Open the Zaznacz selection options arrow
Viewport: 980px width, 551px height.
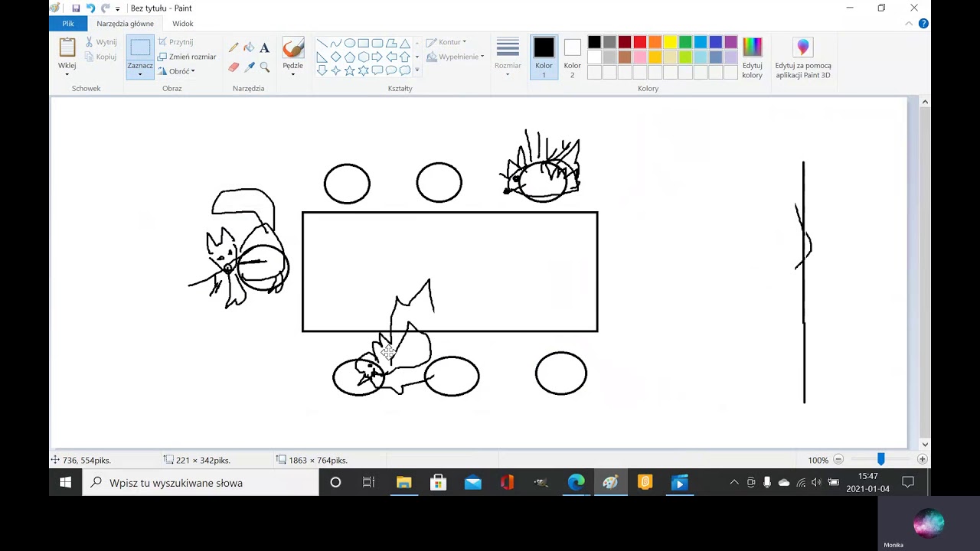[140, 74]
